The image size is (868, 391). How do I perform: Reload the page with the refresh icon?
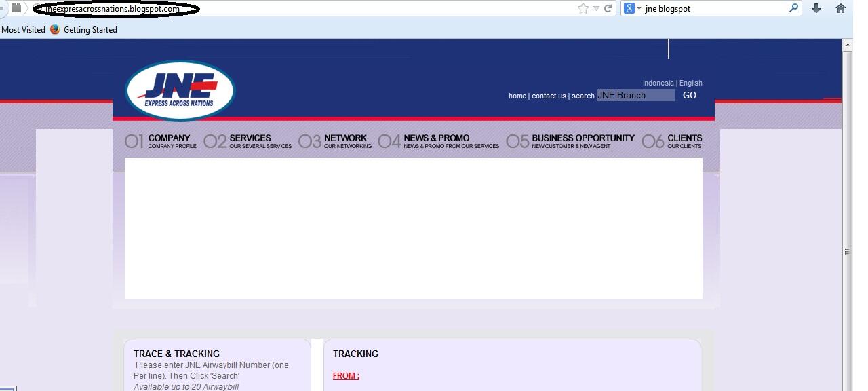[x=608, y=9]
